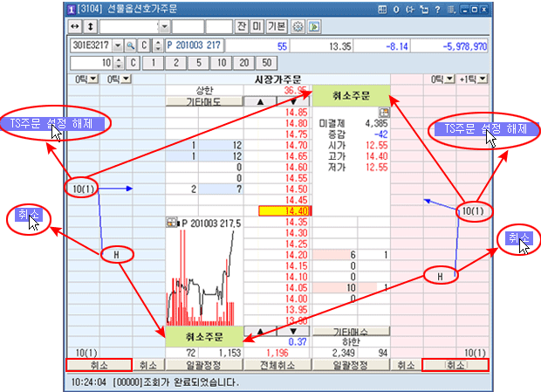Click the help question mark in title bar
The image size is (541, 392).
point(439,9)
